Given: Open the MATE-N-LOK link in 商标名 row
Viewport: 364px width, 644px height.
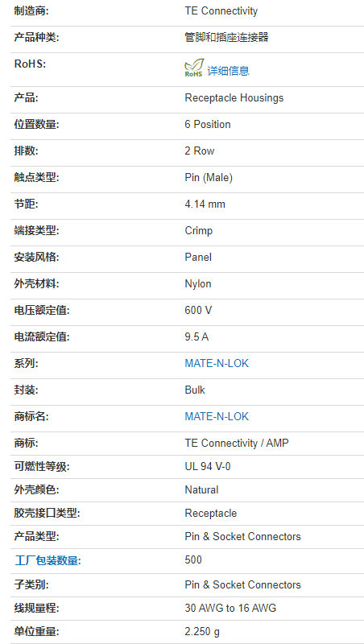Looking at the screenshot, I should [x=217, y=416].
